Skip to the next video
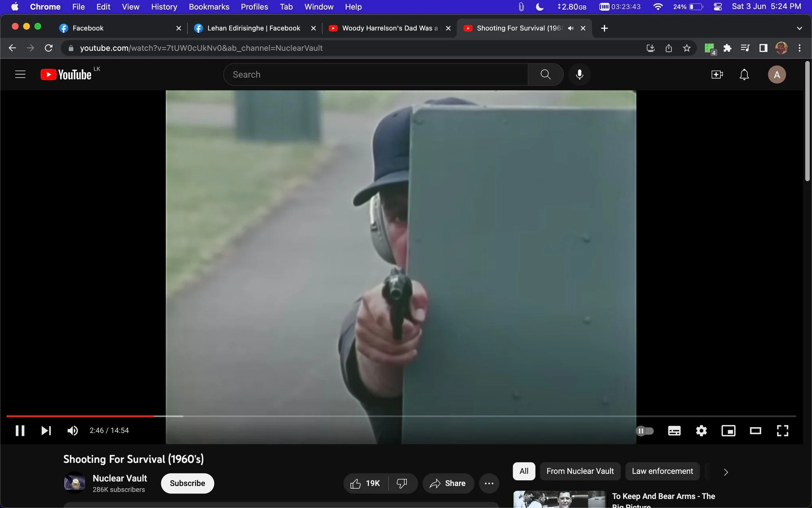The image size is (812, 508). coord(46,431)
